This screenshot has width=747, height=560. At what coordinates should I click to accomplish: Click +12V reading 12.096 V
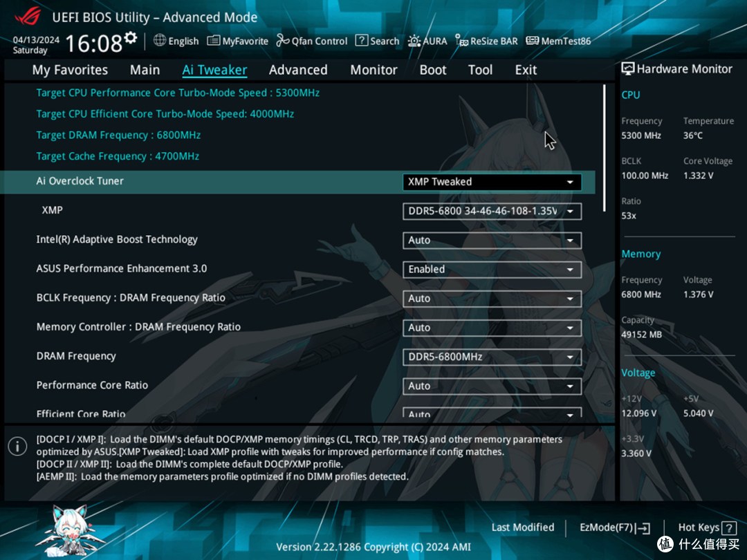pos(638,413)
